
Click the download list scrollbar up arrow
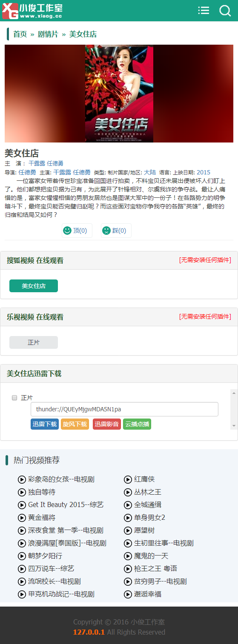(234, 393)
